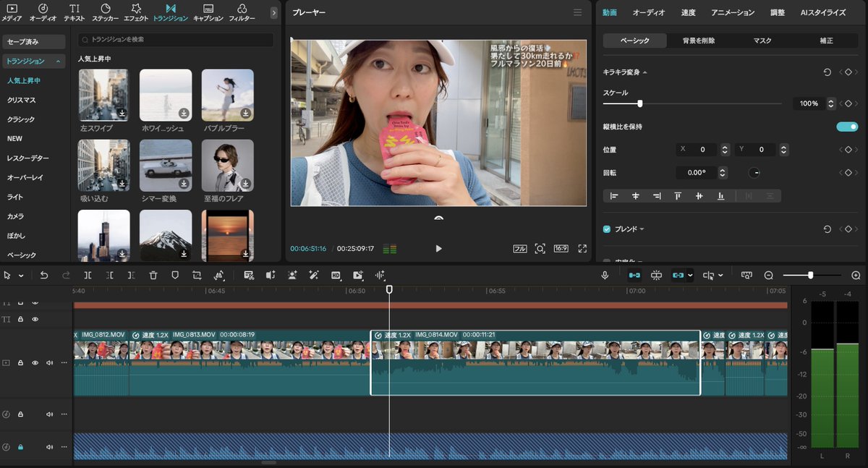Open the player hamburger menu

tap(577, 12)
